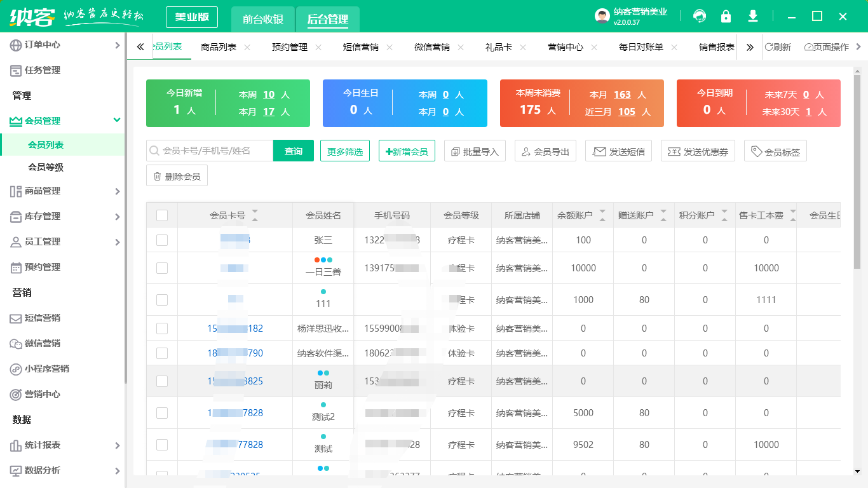Click the download icon in the title bar

tap(753, 16)
